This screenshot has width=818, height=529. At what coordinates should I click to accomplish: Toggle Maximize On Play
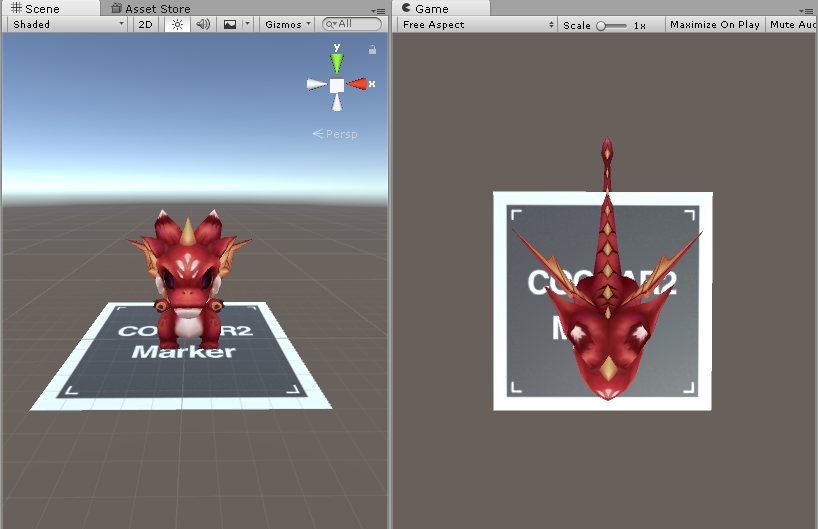tap(715, 25)
